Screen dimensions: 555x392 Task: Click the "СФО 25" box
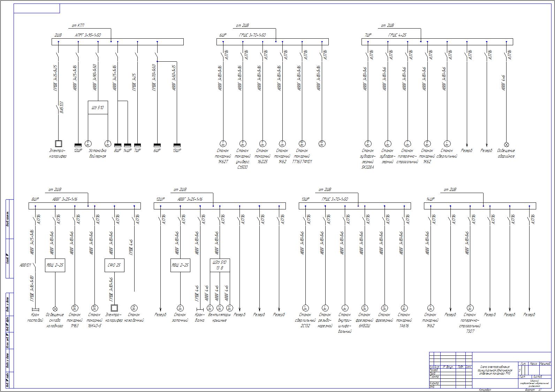[x=115, y=266]
